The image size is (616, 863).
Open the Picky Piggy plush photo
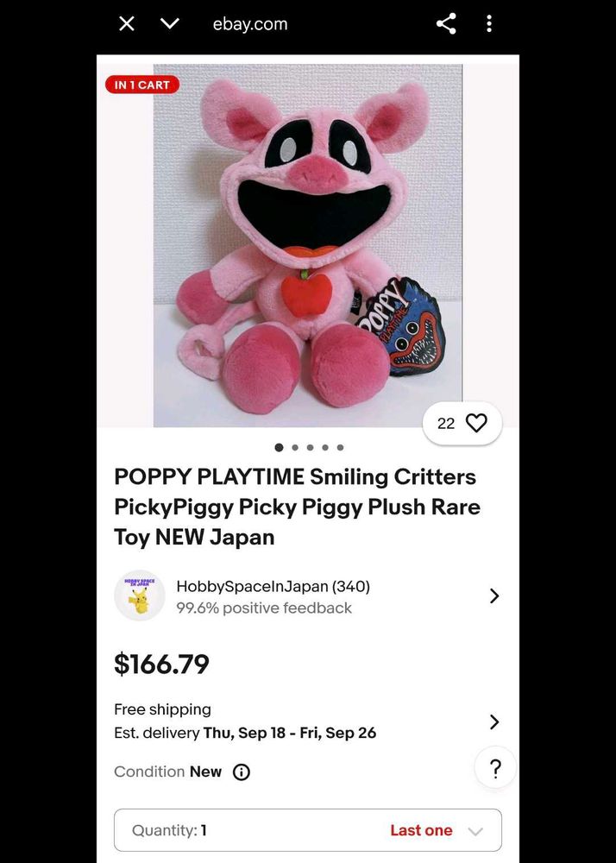pyautogui.click(x=307, y=246)
